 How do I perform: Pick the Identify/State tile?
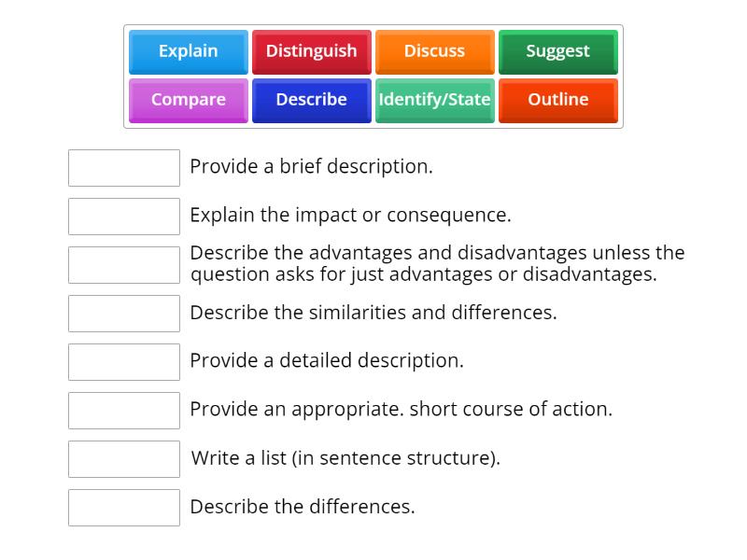point(435,100)
